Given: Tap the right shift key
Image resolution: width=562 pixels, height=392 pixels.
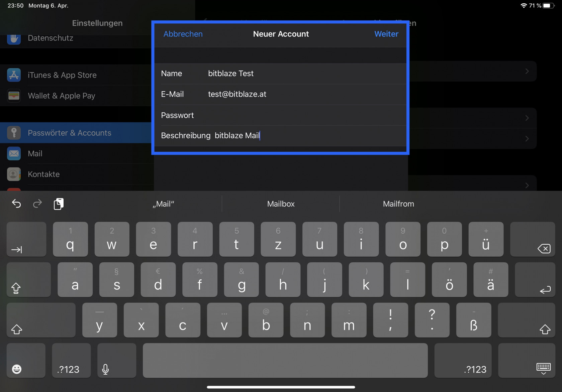Looking at the screenshot, I should pos(527,320).
